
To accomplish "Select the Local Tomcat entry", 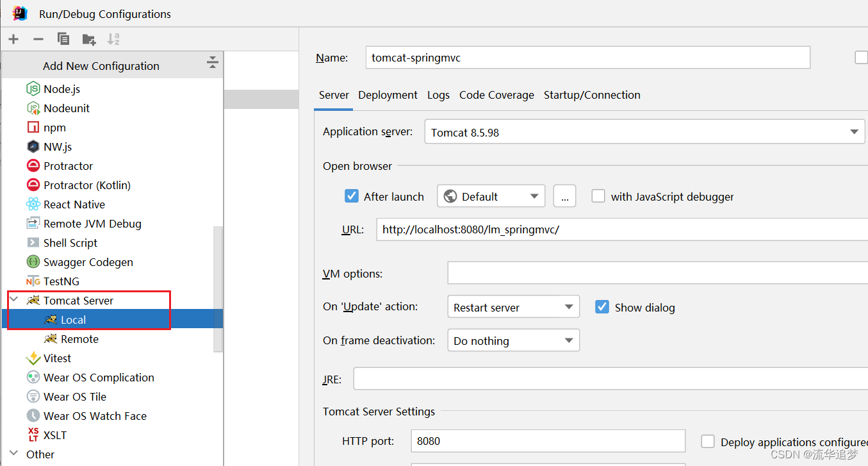I will point(112,320).
